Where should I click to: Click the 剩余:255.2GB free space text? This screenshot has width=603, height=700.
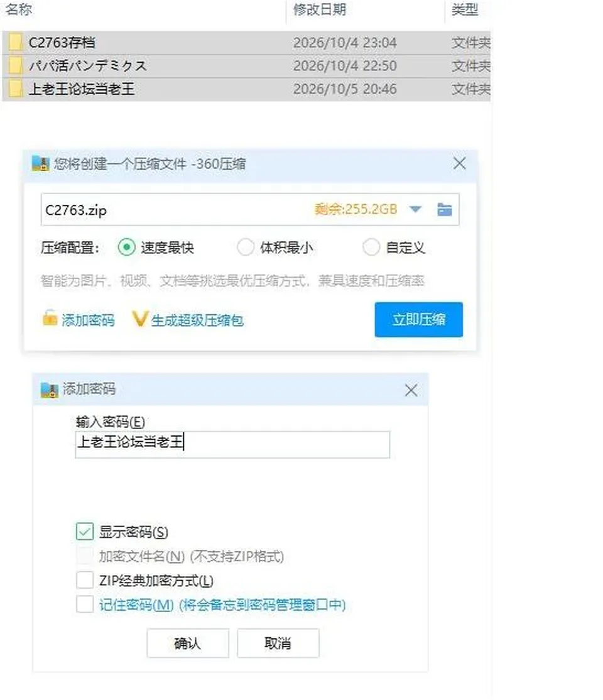(356, 209)
